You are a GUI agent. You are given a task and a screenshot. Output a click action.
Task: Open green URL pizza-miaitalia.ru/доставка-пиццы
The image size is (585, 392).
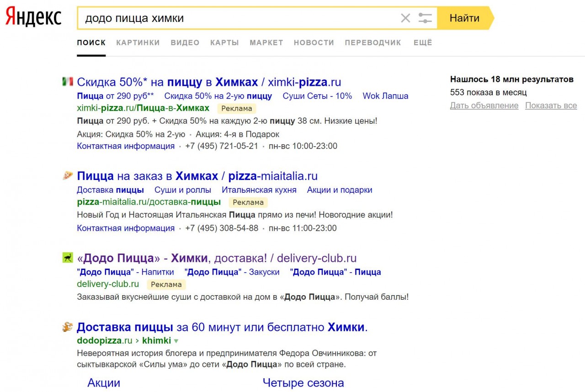[x=149, y=202]
